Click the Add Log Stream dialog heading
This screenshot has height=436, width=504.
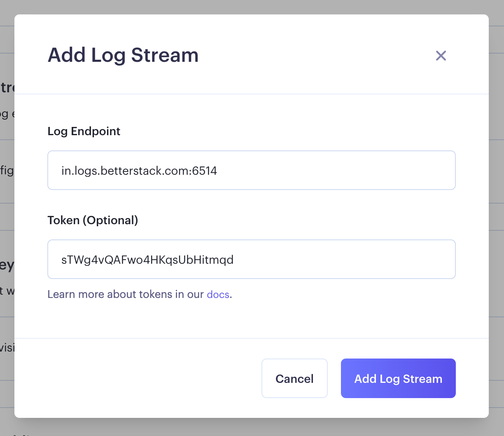(x=123, y=55)
